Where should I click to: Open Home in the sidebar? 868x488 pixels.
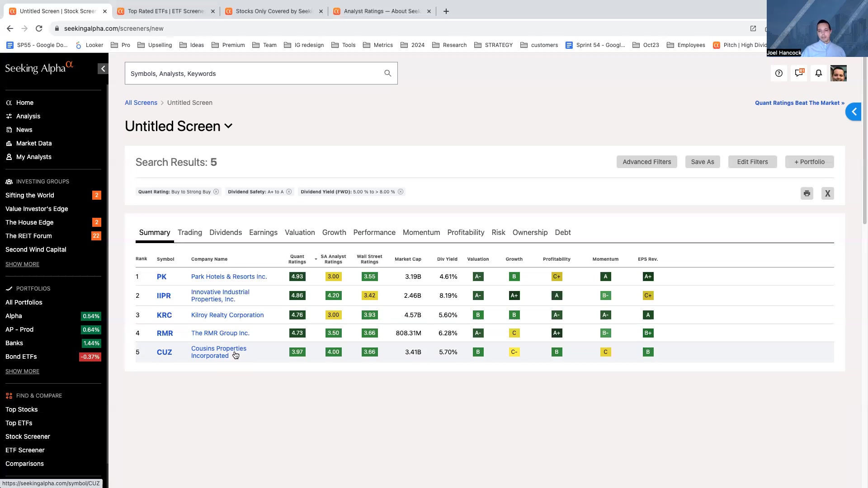pyautogui.click(x=25, y=103)
